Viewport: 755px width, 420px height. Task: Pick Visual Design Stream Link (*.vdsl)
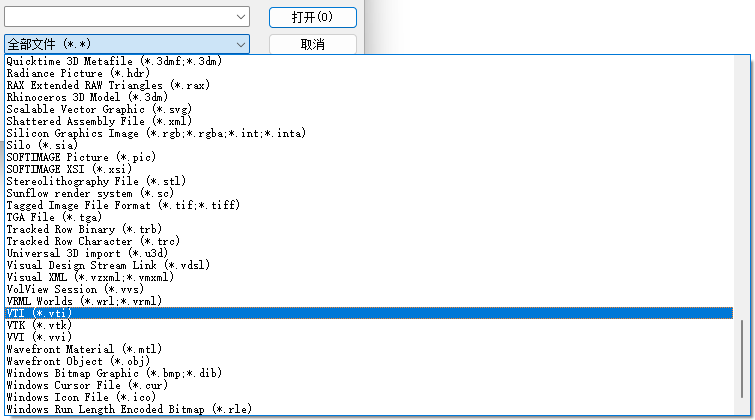[369, 265]
